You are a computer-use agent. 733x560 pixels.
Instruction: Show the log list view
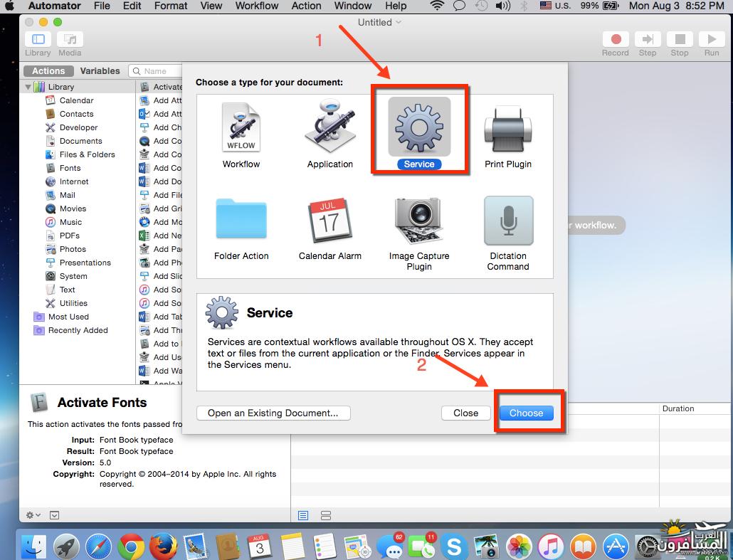pyautogui.click(x=303, y=515)
